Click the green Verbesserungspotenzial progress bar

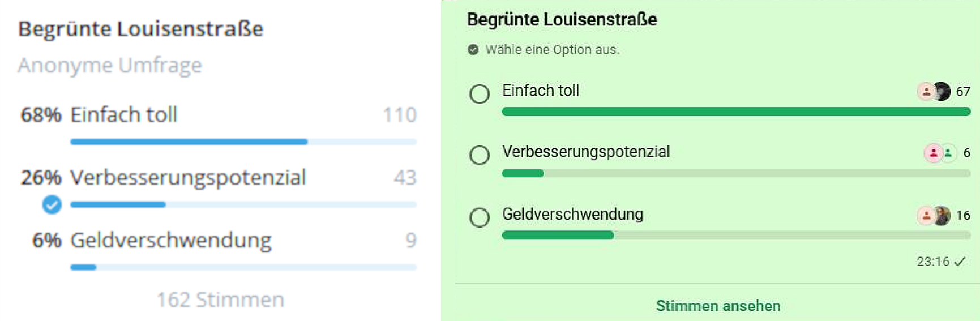[x=523, y=173]
